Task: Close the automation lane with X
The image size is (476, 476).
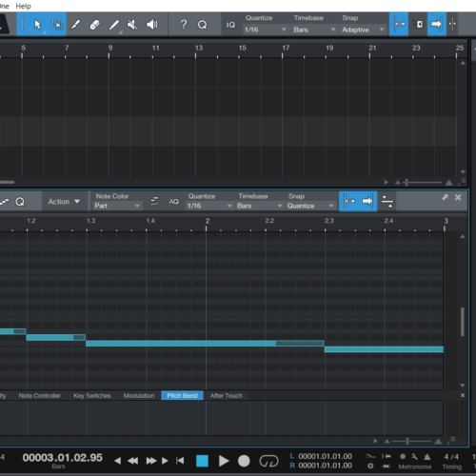Action: pyautogui.click(x=463, y=395)
